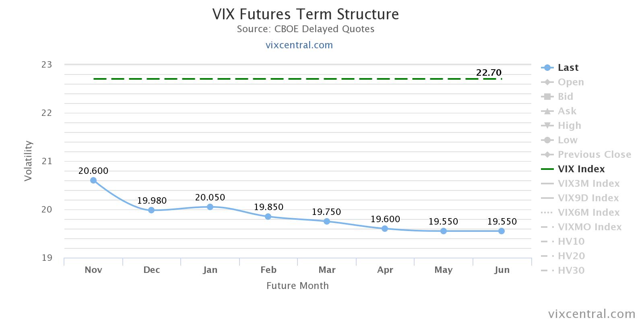Click the Jun data point at 19.550

pyautogui.click(x=502, y=231)
